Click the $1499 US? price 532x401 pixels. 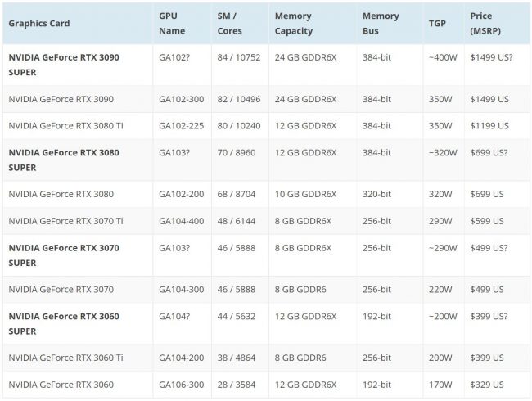[x=491, y=57]
